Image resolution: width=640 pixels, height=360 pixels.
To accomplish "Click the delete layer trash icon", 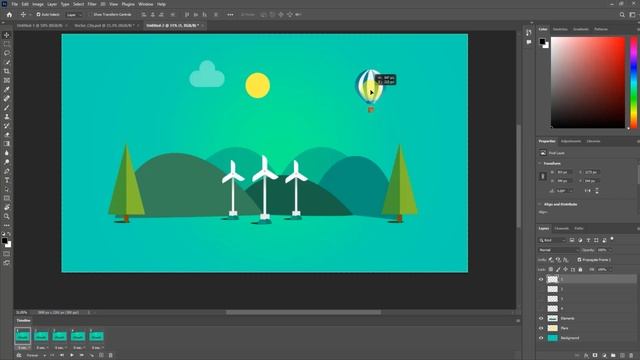I will [x=631, y=356].
